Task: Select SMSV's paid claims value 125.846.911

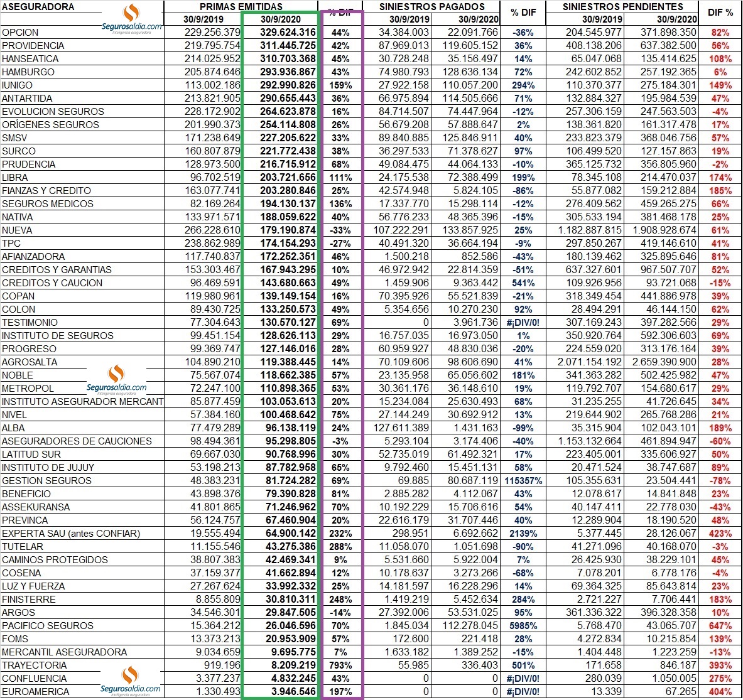Action: (470, 138)
